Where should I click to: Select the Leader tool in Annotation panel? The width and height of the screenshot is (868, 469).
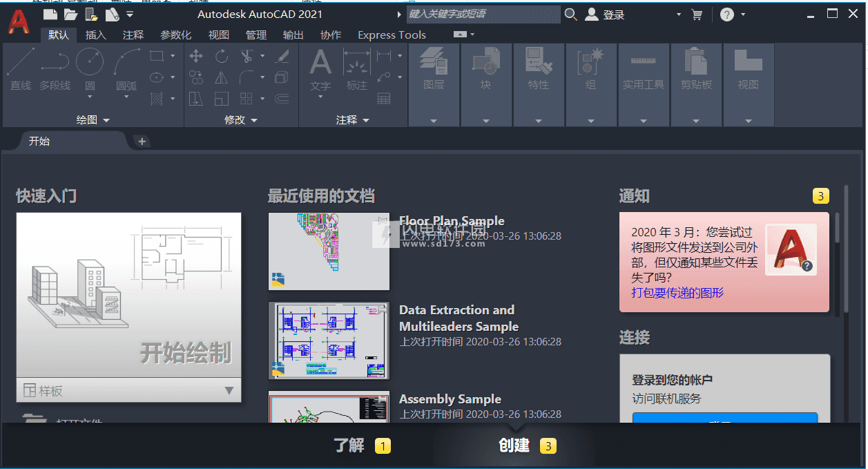click(384, 77)
